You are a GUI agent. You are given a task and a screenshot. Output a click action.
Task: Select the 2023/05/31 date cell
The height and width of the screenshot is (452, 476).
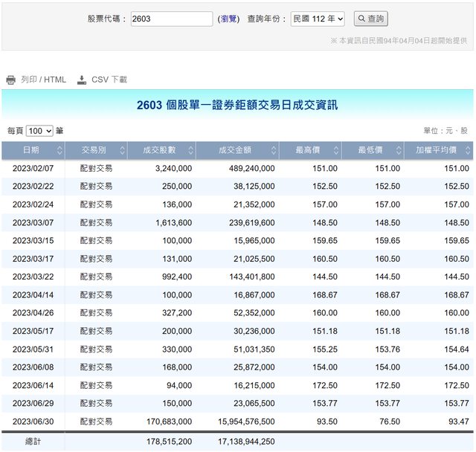coord(33,349)
